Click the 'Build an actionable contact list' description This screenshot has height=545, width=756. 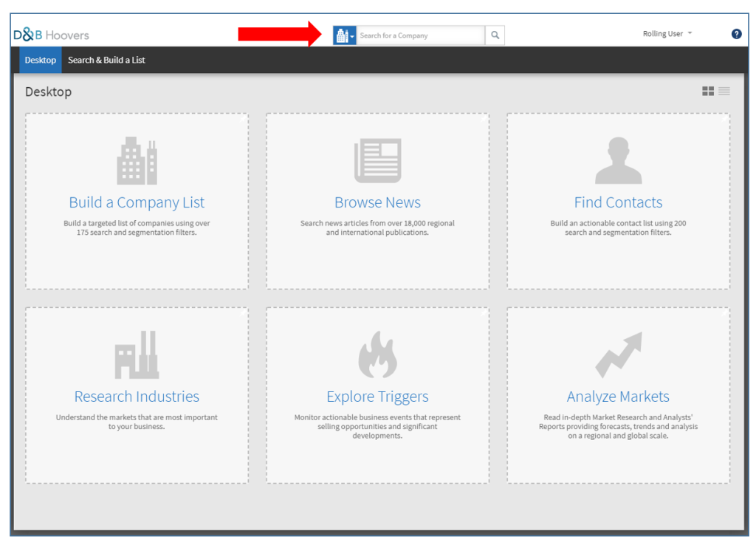click(x=618, y=227)
